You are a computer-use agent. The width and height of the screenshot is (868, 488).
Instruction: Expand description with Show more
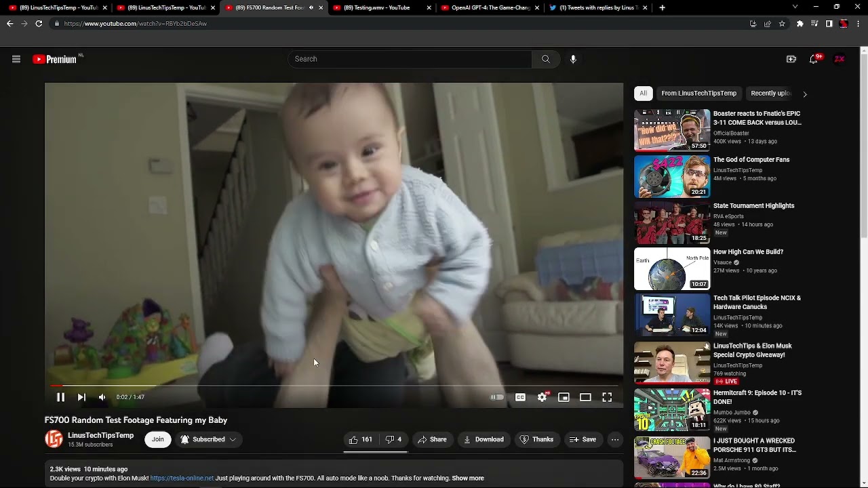click(x=468, y=478)
